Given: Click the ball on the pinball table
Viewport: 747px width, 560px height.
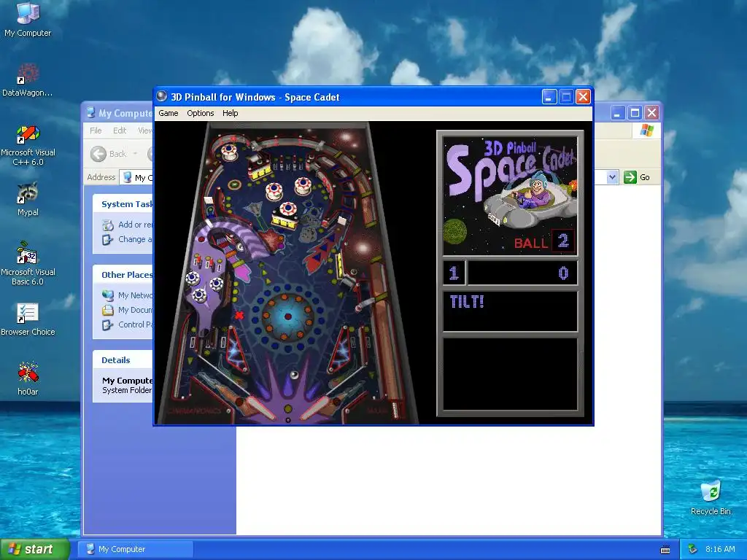Looking at the screenshot, I should coord(295,375).
